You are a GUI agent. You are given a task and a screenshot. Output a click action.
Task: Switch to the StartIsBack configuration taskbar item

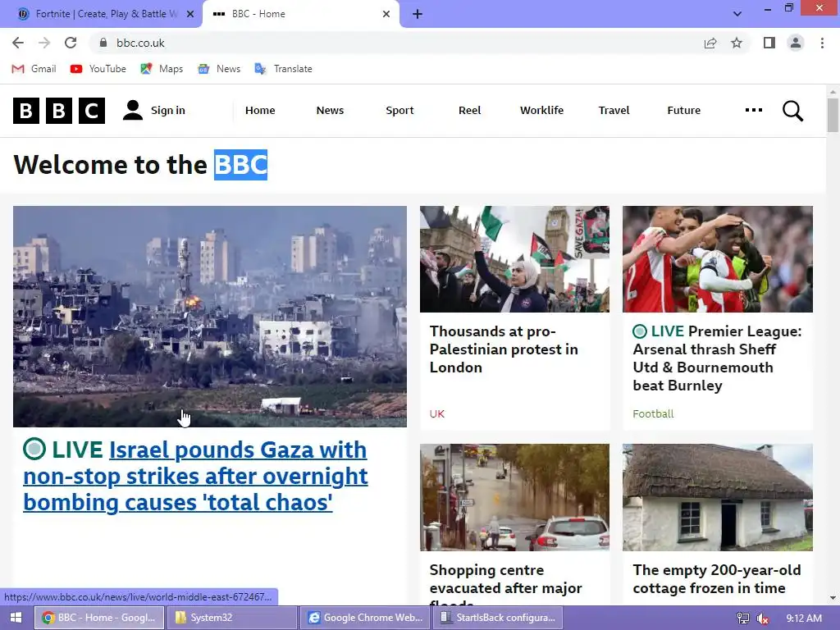coord(498,618)
